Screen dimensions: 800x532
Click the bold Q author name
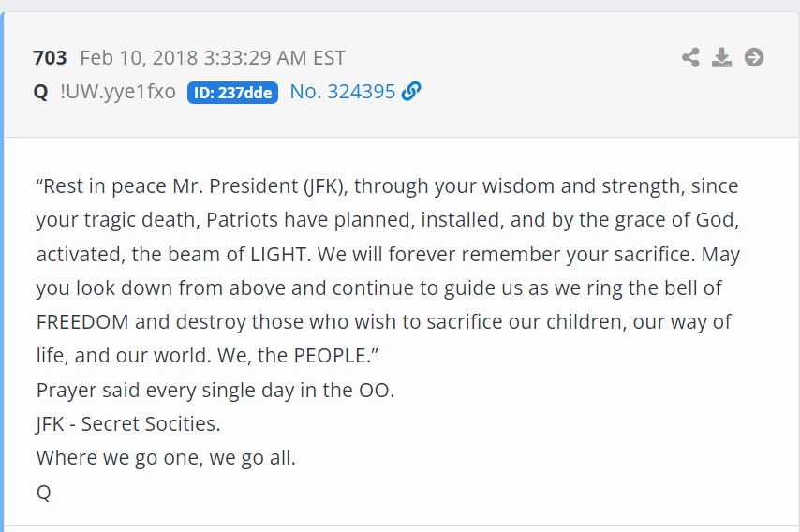[41, 93]
